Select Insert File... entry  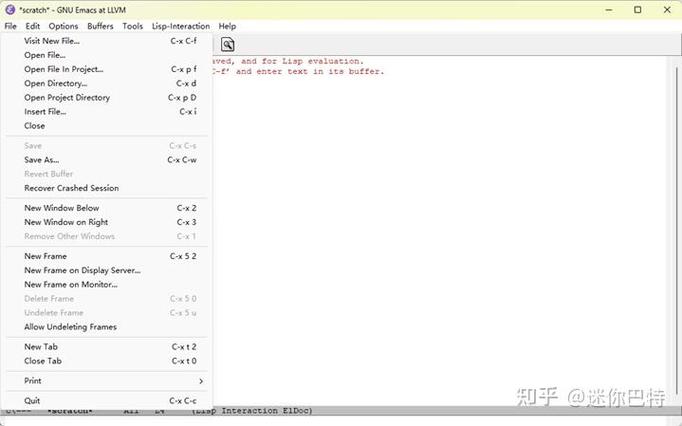pos(107,111)
